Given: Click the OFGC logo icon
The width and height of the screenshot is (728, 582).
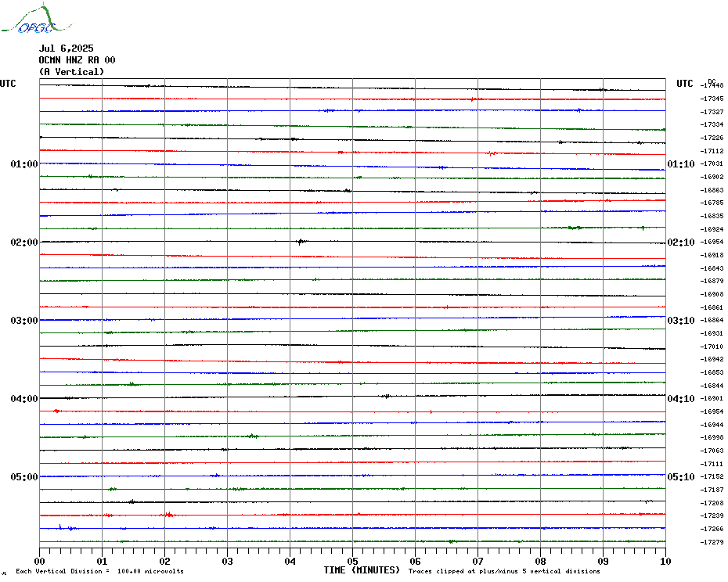Looking at the screenshot, I should click(37, 19).
